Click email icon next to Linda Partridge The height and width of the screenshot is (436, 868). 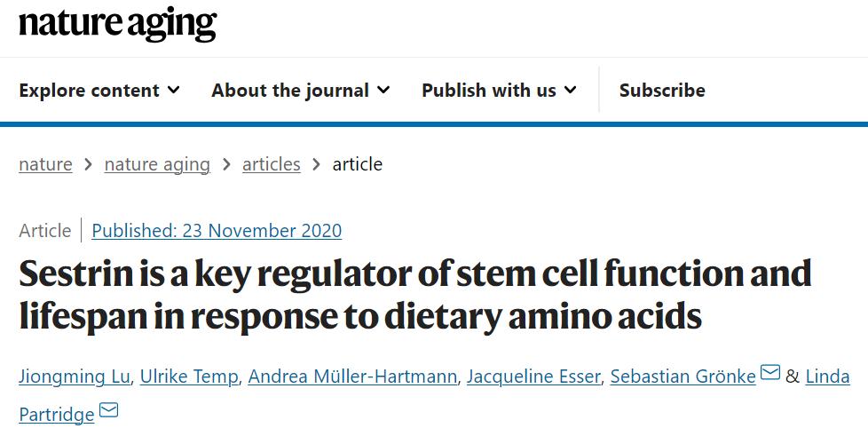point(108,411)
